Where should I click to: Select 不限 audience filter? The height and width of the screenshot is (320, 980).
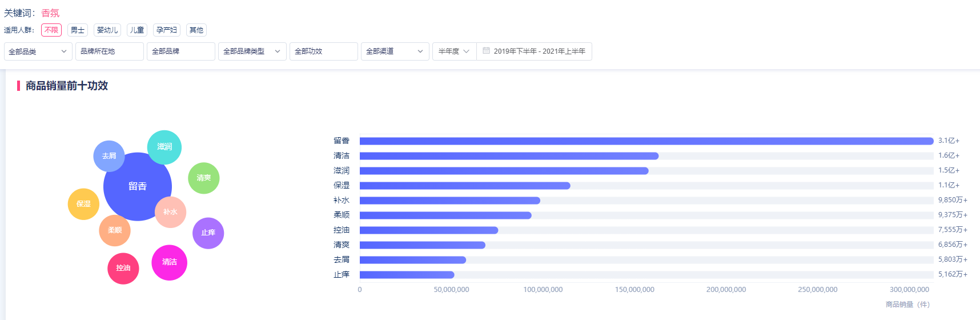[51, 30]
